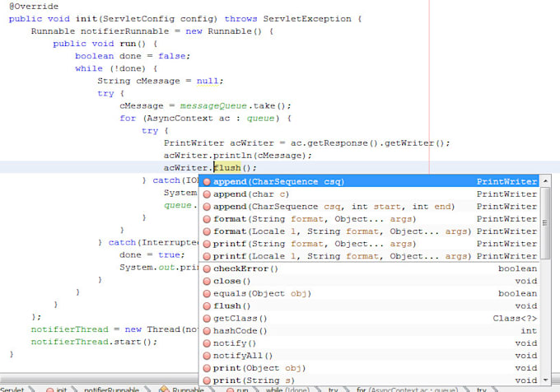Click the method icon beside append(CharSequence csq)
The image size is (560, 392).
coord(207,181)
